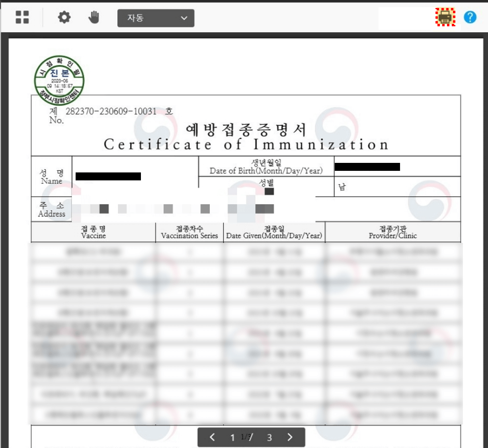The image size is (488, 448).
Task: Click the 진본 verification stamp
Action: coord(59,80)
